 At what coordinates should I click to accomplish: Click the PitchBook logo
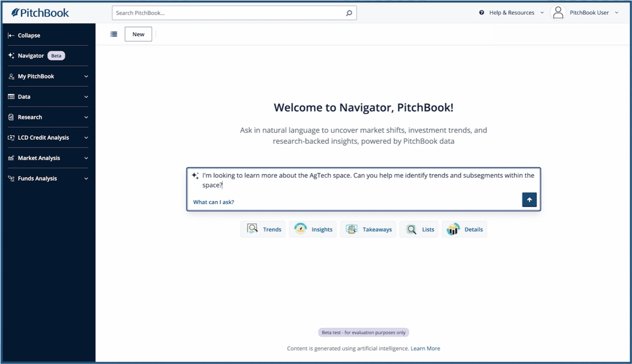pos(40,13)
